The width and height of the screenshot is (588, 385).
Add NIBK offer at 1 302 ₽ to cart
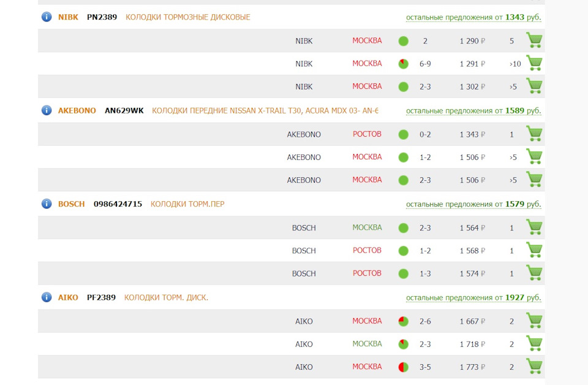coord(534,86)
